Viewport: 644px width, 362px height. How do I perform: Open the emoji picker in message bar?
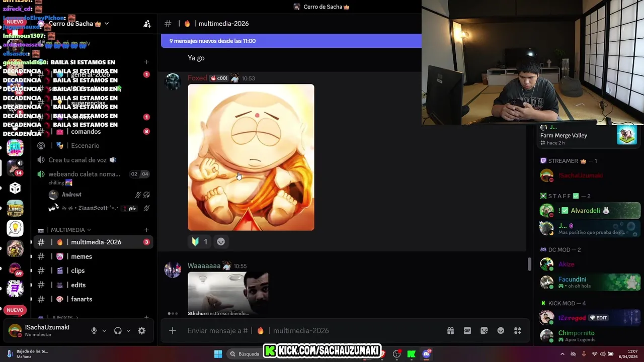(x=501, y=330)
